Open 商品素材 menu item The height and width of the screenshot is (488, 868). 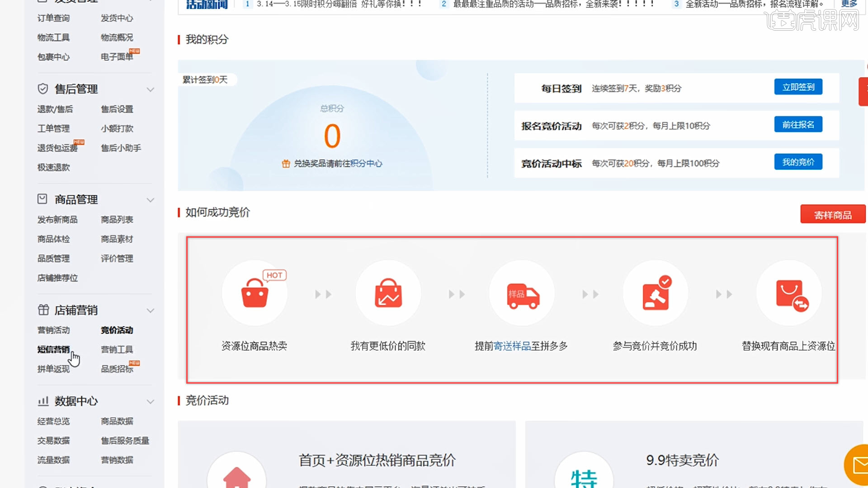coord(117,239)
